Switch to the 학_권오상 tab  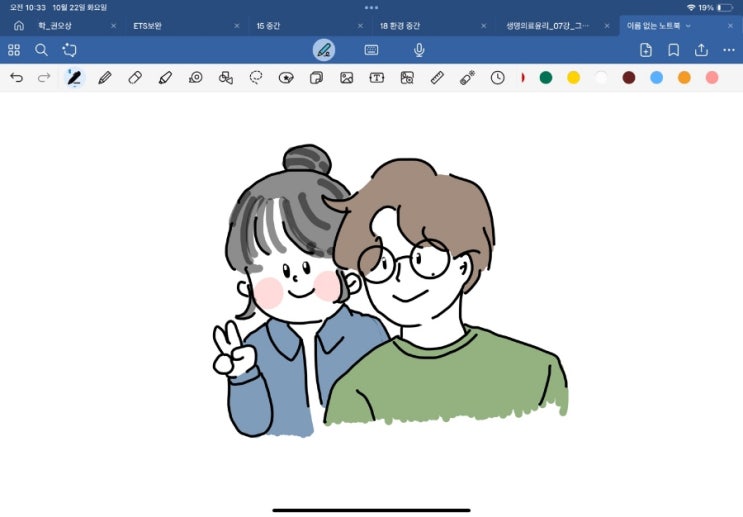pyautogui.click(x=55, y=26)
